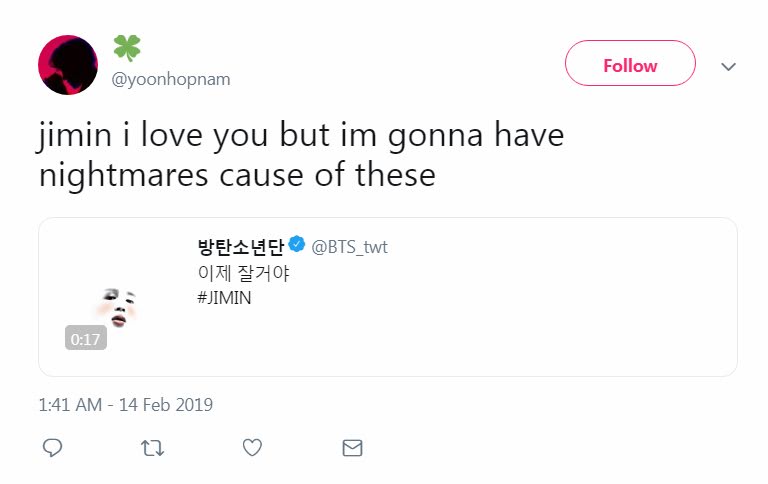Click the reply speech bubble icon
This screenshot has height=484, width=768.
(53, 448)
